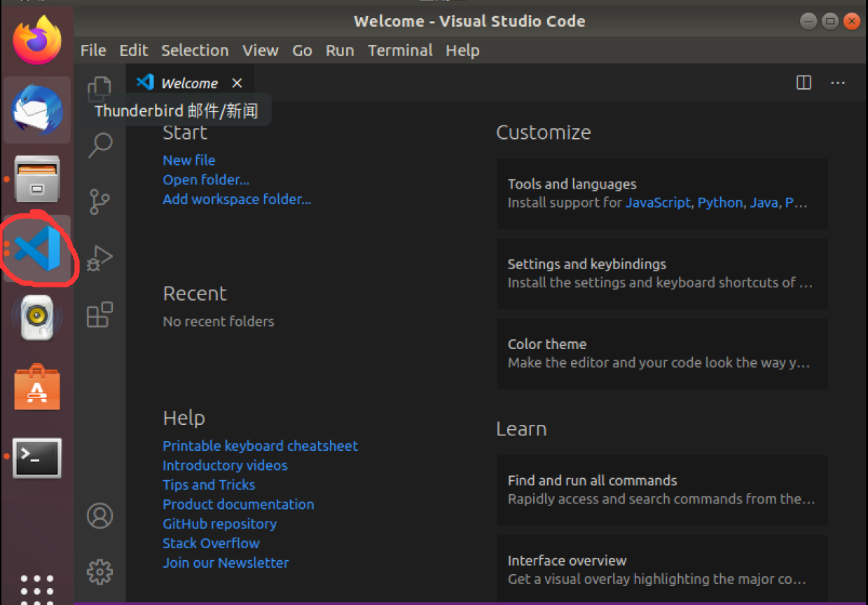Click the Color theme card

(662, 353)
